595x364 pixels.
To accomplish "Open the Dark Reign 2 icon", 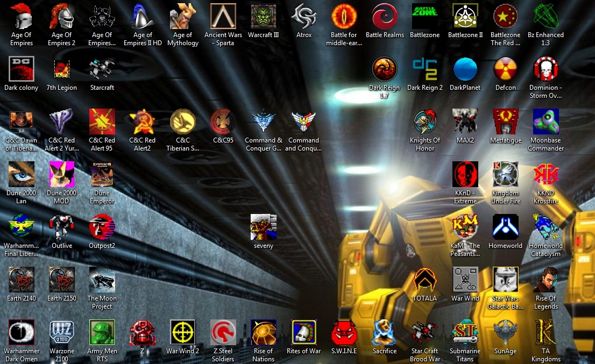I will (x=424, y=69).
